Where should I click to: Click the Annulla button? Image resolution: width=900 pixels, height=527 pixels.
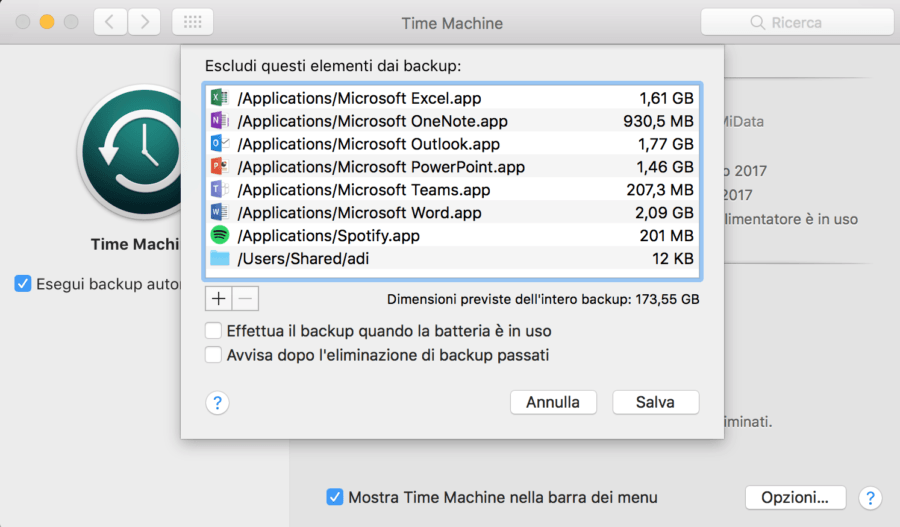click(553, 402)
